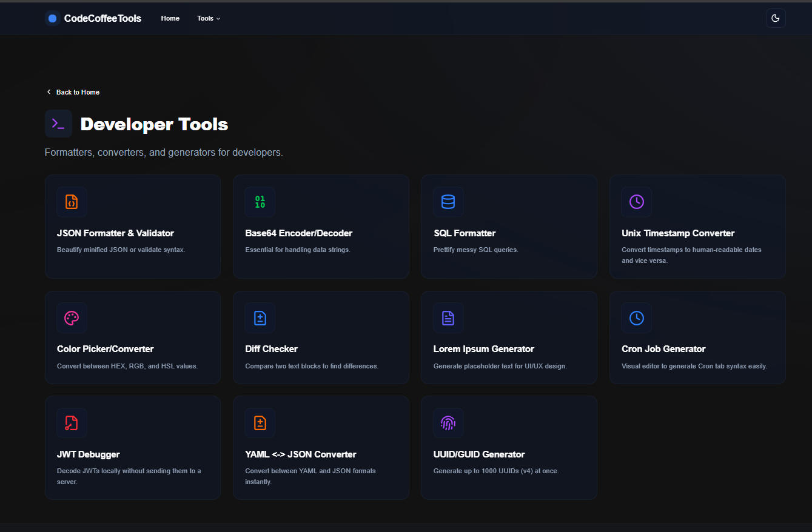Open the SQL Formatter database icon
Image resolution: width=812 pixels, height=532 pixels.
point(448,202)
